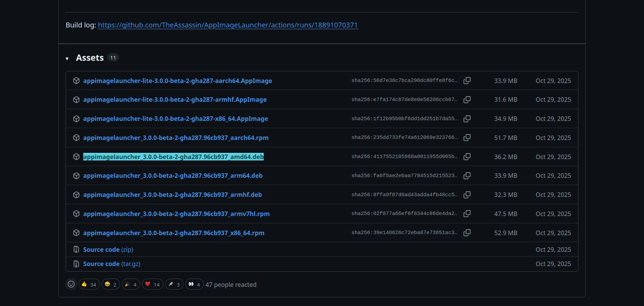
Task: Collapse the Assets section triangle
Action: coord(67,58)
